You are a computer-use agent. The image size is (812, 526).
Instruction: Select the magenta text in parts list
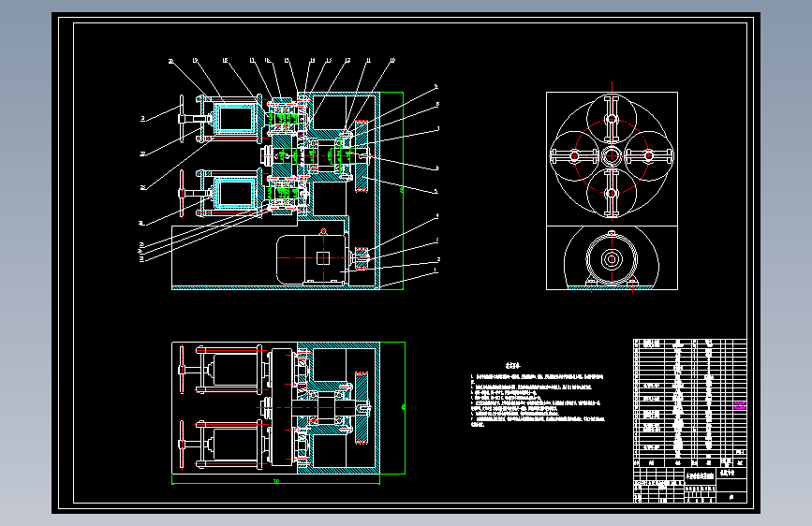click(740, 405)
